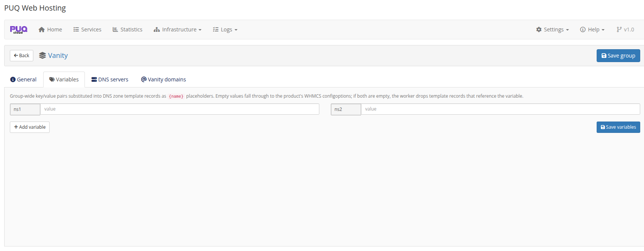
Task: Click the v1.0 version indicator
Action: 625,30
